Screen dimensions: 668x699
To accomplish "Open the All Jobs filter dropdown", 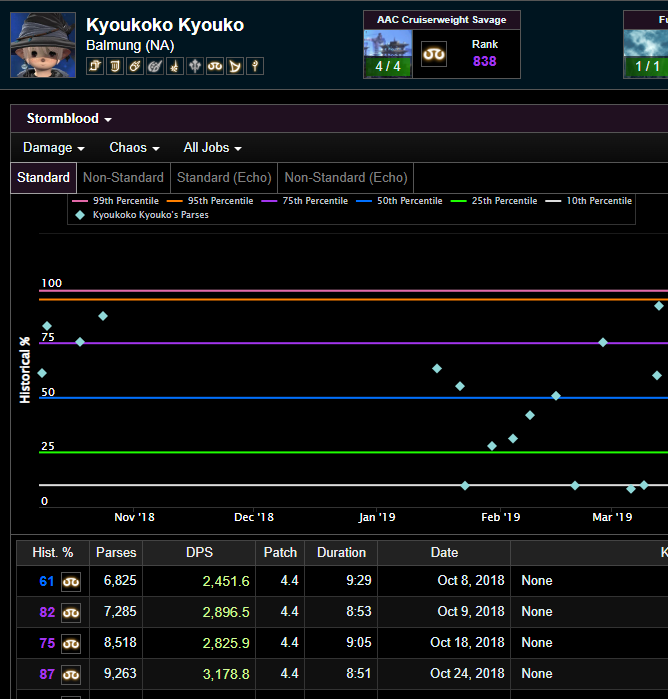I will pos(212,148).
